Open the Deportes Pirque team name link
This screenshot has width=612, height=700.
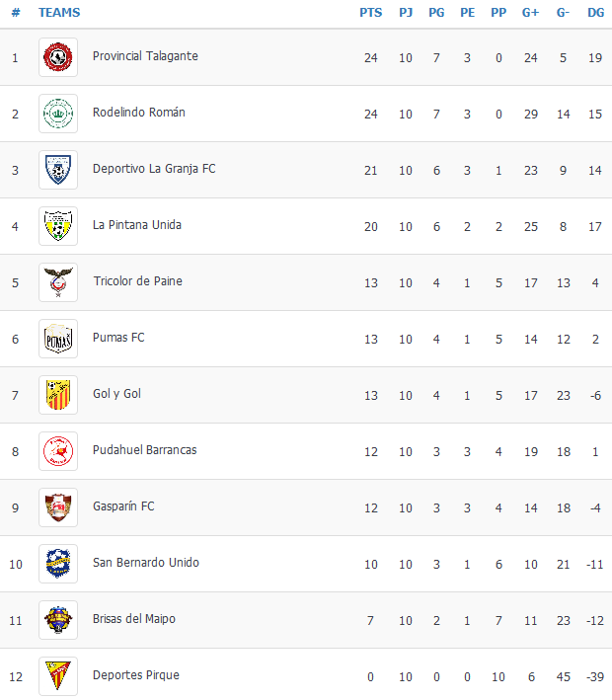point(135,675)
